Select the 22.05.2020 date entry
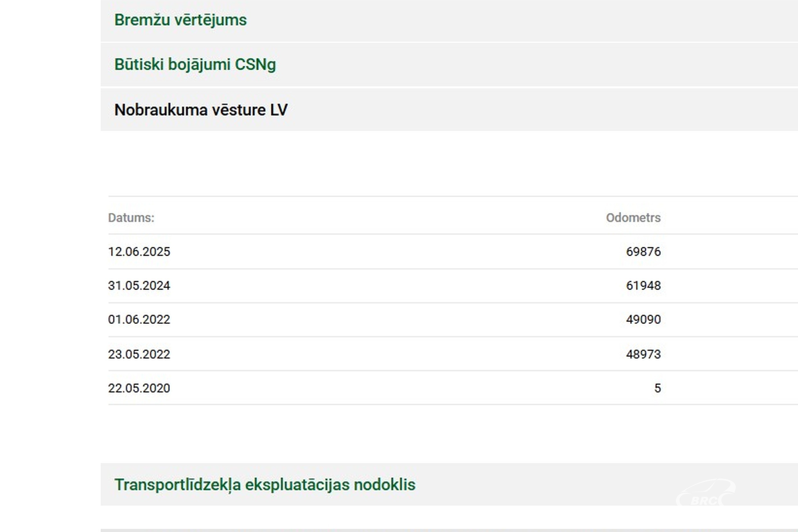 click(139, 388)
